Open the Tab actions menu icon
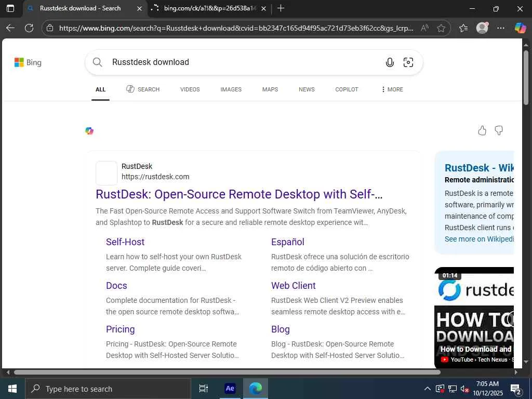 point(10,8)
